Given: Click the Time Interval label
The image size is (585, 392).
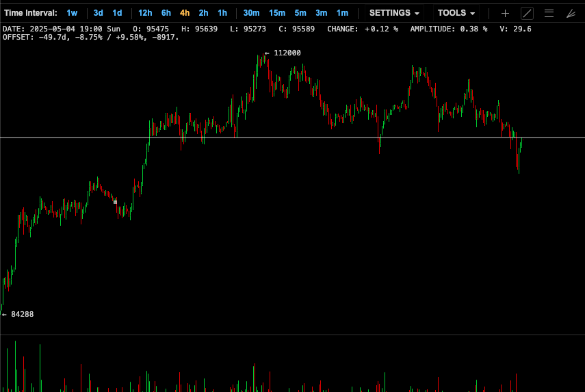Looking at the screenshot, I should click(x=31, y=13).
